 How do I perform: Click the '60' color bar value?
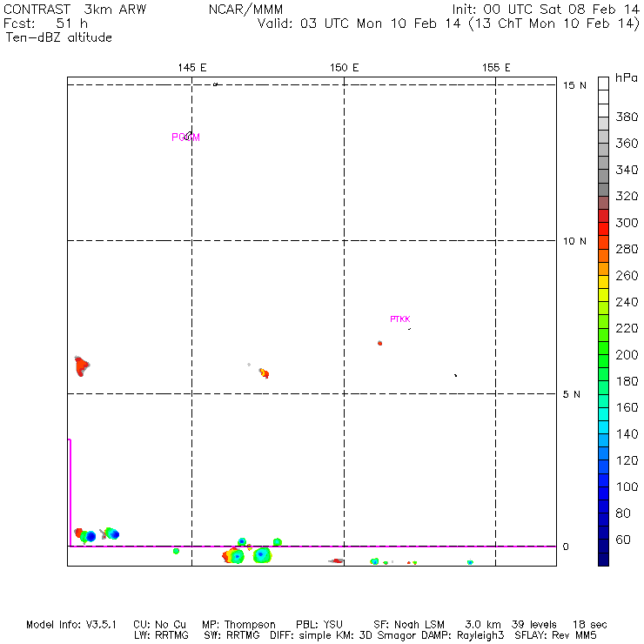click(623, 540)
